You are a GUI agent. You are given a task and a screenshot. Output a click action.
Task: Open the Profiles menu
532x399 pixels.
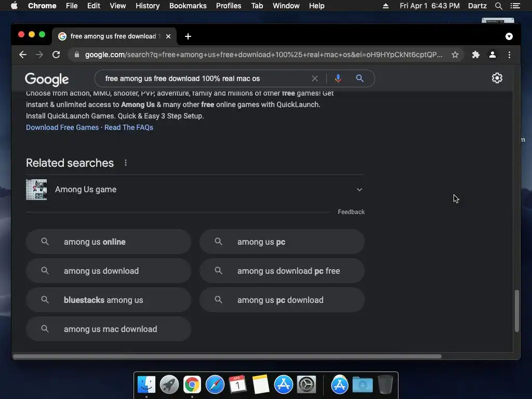(229, 6)
